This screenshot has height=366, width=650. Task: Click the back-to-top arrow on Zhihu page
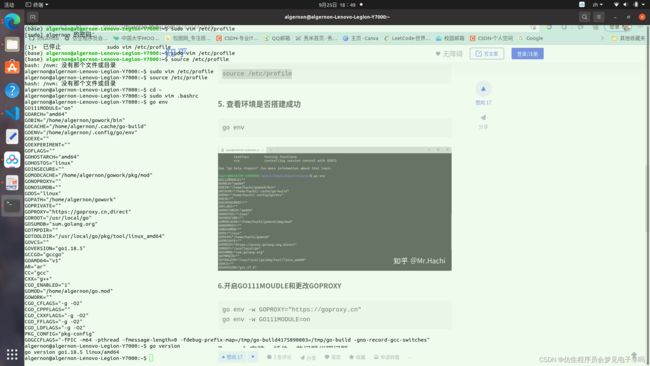click(634, 354)
